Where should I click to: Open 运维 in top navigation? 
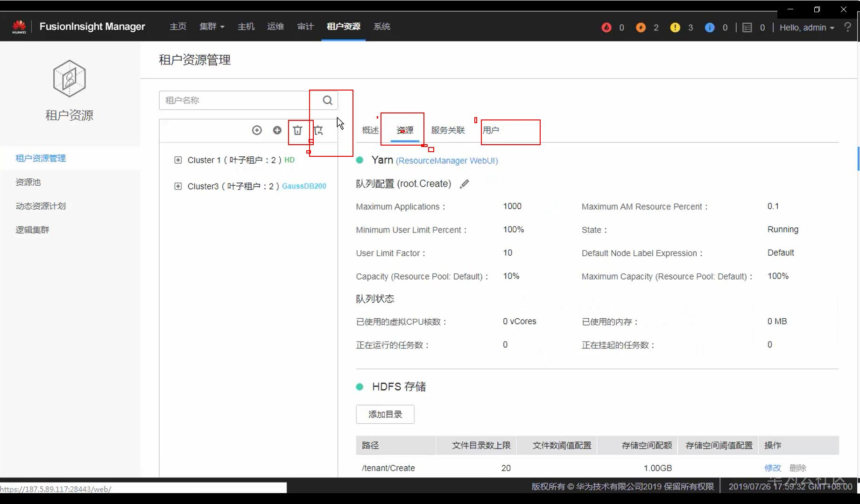(x=275, y=27)
